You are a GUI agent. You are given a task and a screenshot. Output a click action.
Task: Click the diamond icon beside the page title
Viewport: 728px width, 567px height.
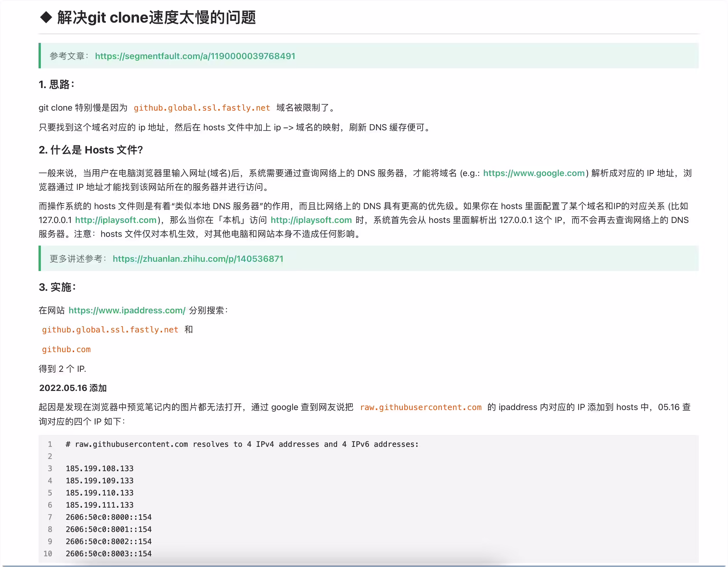tap(46, 17)
